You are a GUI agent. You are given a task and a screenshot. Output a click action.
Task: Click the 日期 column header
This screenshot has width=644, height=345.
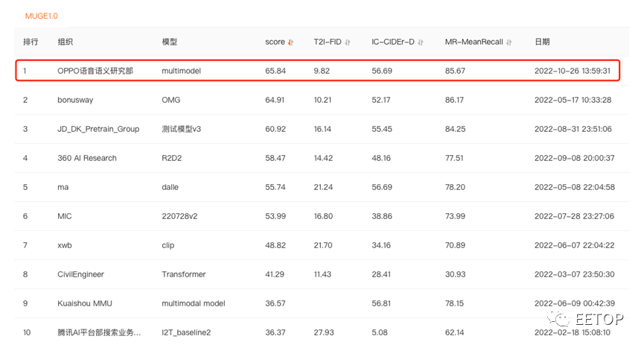(x=542, y=42)
